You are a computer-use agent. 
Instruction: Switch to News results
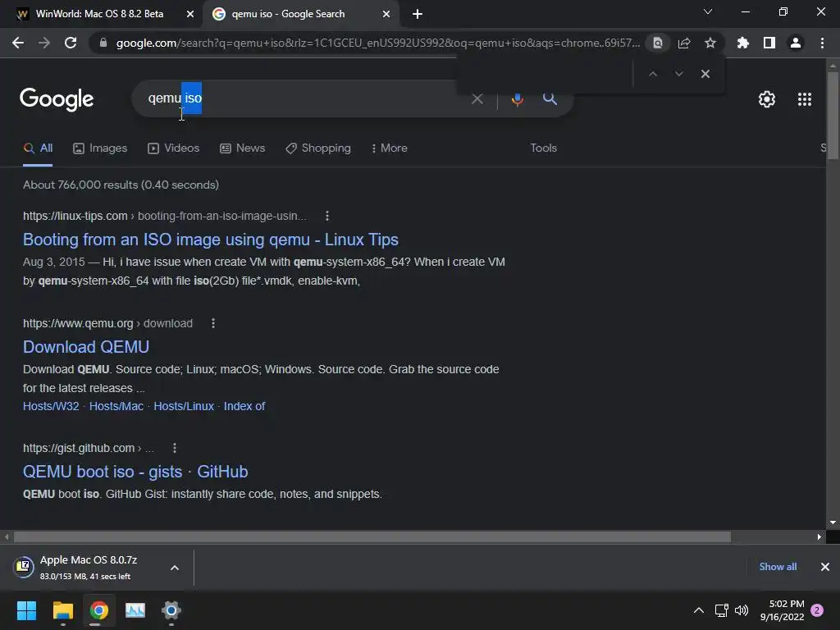point(243,148)
